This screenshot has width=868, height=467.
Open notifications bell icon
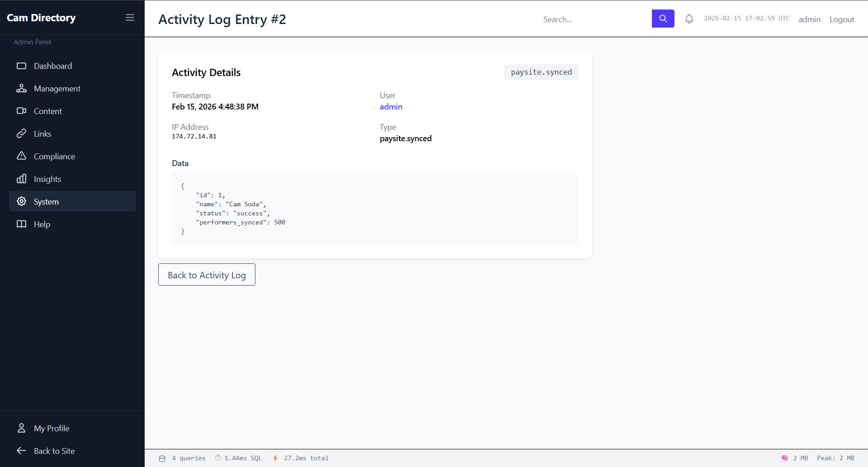(689, 19)
